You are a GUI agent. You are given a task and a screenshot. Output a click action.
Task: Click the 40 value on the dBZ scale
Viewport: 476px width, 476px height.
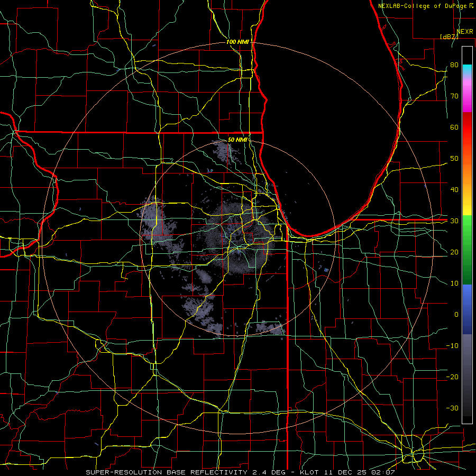(454, 190)
